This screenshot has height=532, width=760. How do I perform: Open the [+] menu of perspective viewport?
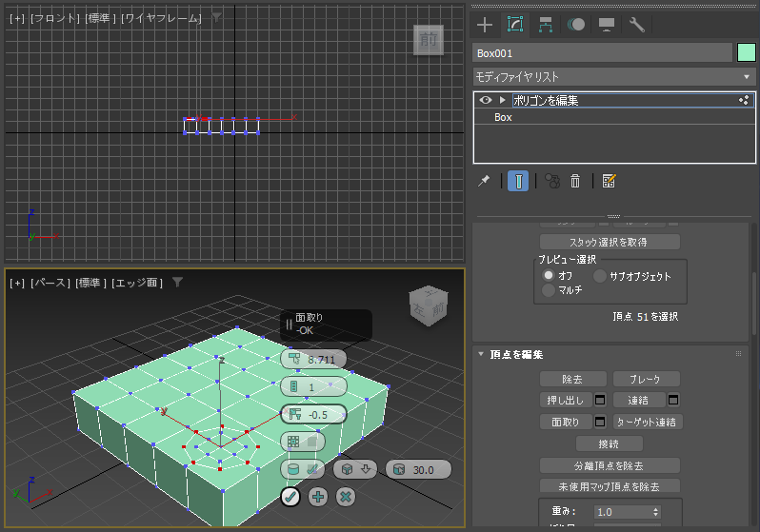tap(17, 283)
